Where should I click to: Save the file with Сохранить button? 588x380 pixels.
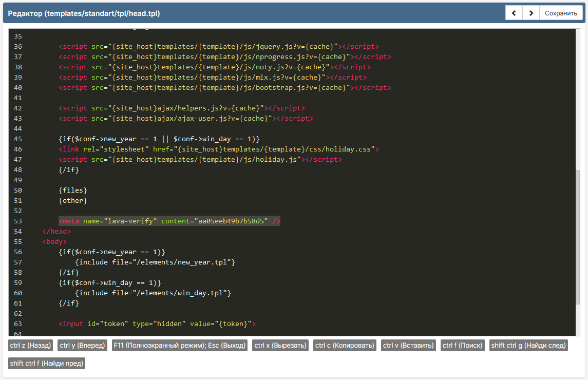tap(561, 13)
